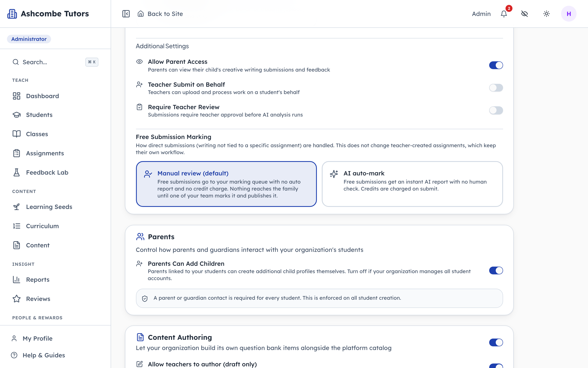Click the My Profile person icon

14,338
